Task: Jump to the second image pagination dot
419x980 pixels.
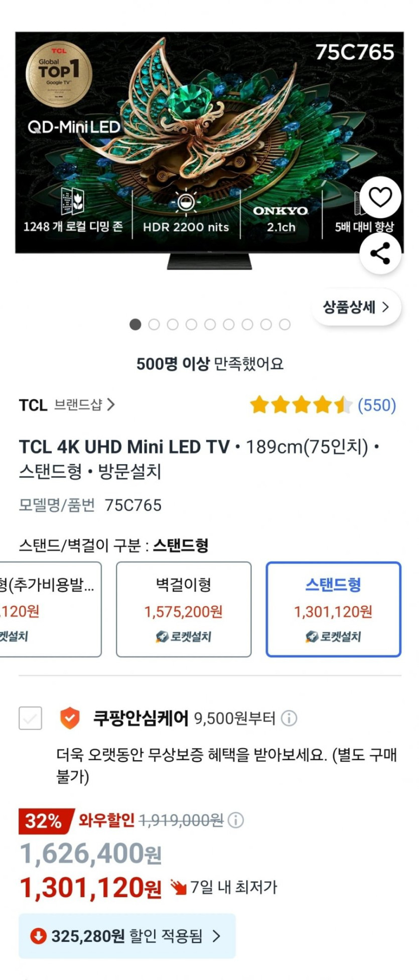Action: point(154,325)
